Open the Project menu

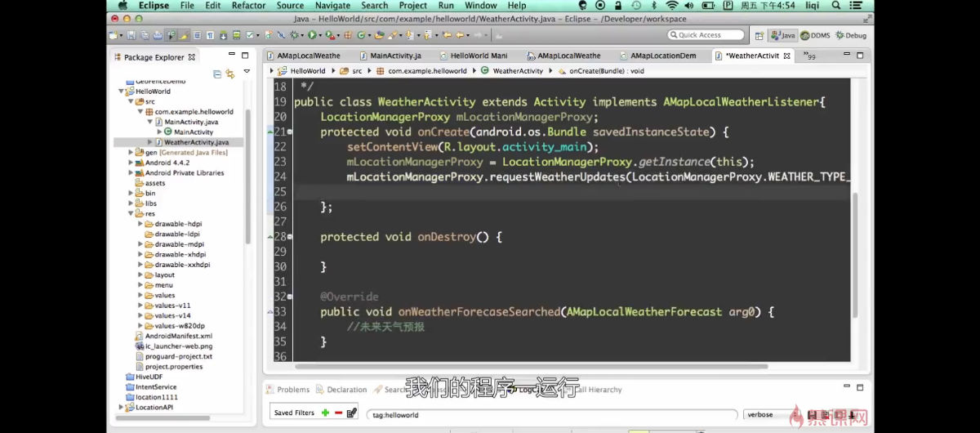point(412,6)
